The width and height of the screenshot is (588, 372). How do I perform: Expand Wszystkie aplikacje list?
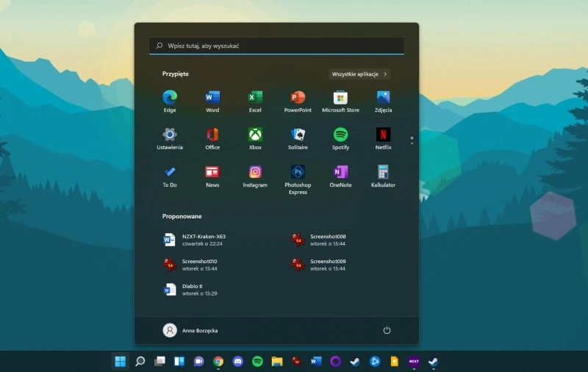[359, 74]
